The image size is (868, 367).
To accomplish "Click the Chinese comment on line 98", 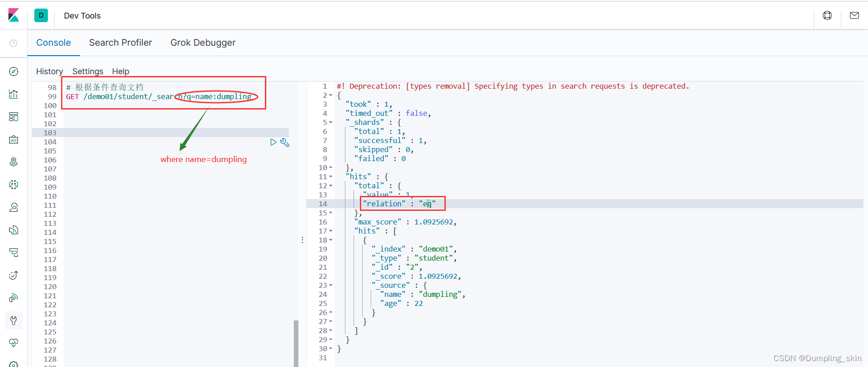I will (105, 87).
